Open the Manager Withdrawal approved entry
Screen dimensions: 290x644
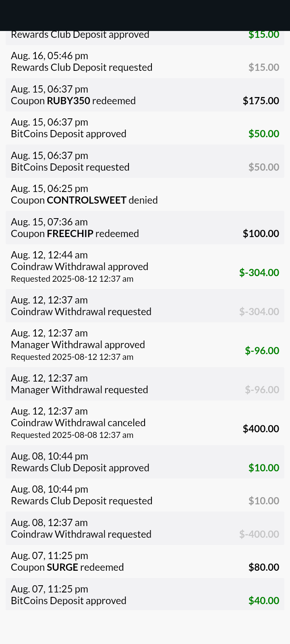145,345
